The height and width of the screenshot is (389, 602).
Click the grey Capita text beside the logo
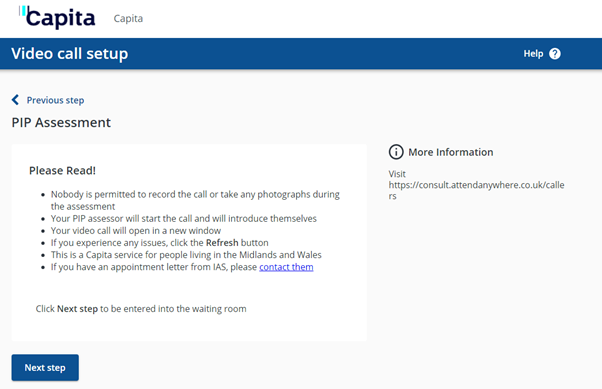pos(128,18)
